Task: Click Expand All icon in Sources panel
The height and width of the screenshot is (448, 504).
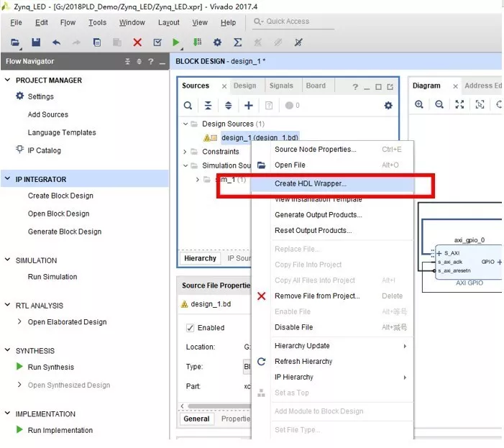Action: [x=228, y=106]
